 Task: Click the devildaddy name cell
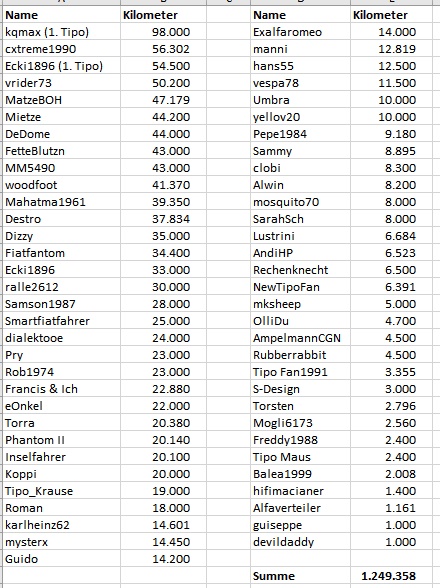click(300, 542)
